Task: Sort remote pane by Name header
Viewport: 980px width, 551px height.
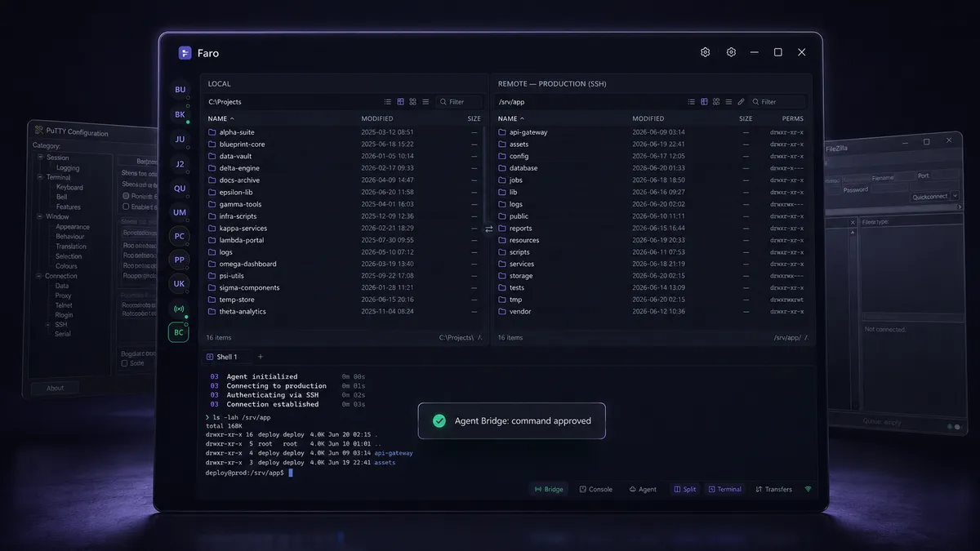Action: click(510, 119)
